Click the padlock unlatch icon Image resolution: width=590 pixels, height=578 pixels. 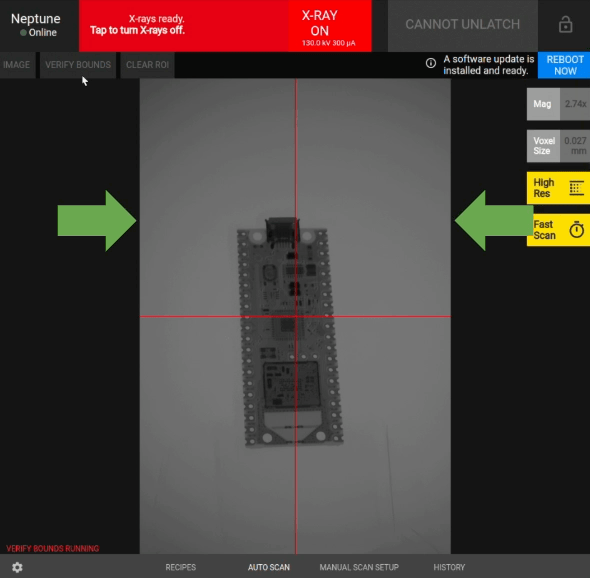click(565, 25)
